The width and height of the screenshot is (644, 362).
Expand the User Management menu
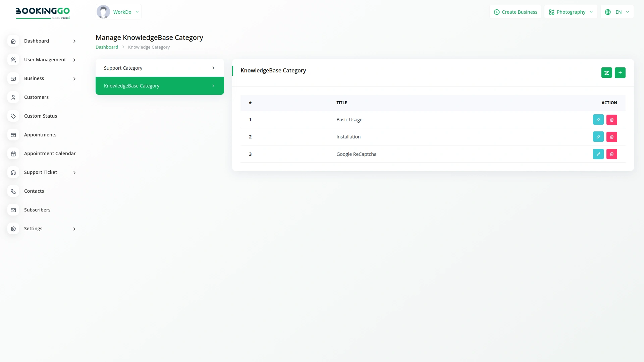click(x=45, y=60)
